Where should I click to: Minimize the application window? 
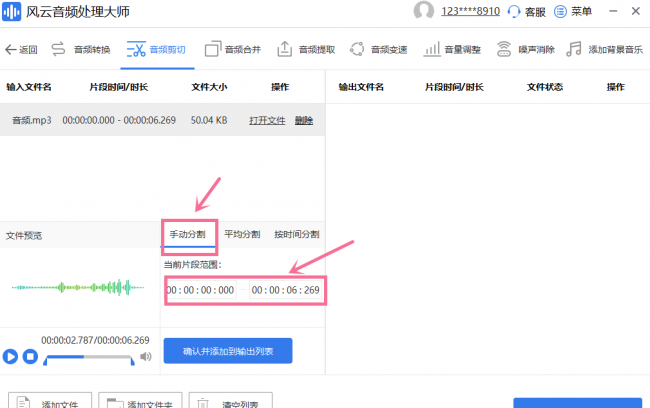tap(614, 11)
